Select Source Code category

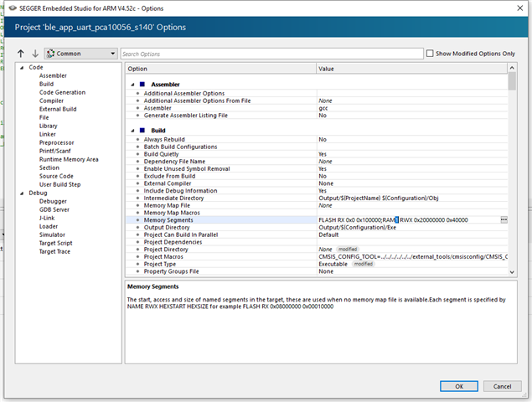click(56, 176)
